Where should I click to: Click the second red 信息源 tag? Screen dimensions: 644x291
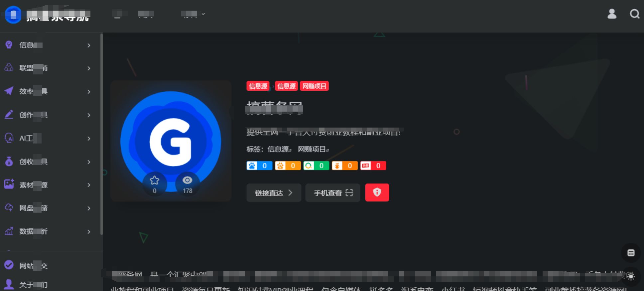tap(286, 86)
